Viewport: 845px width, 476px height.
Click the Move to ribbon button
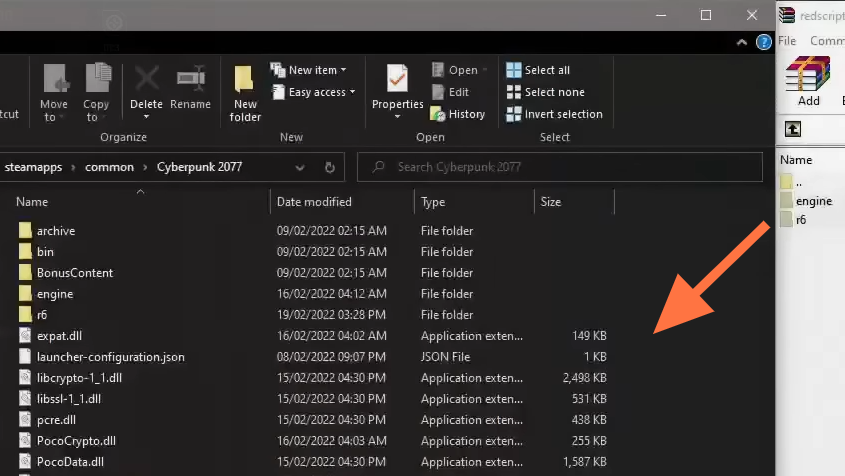click(x=54, y=93)
